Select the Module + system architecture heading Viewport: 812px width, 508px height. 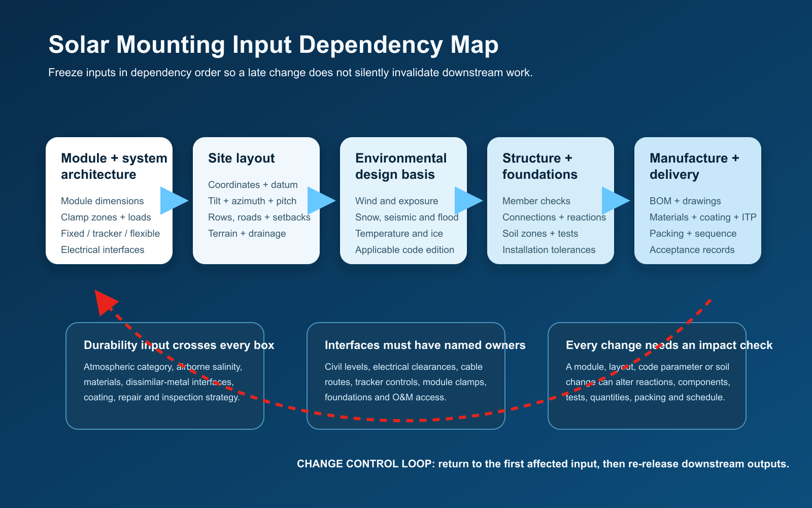(114, 166)
